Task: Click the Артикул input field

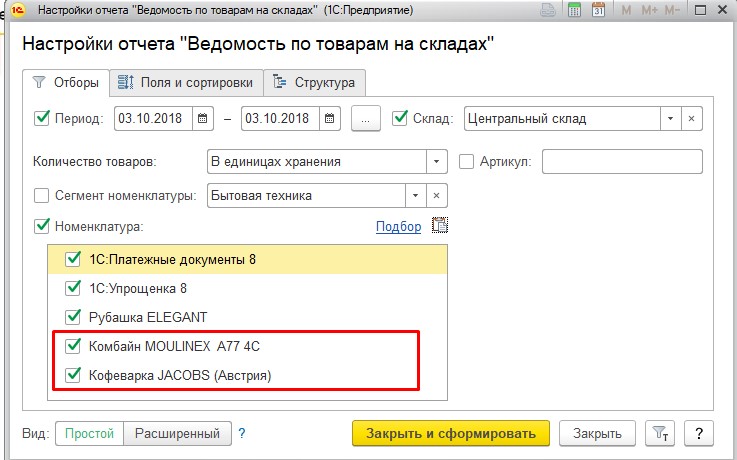Action: (622, 162)
